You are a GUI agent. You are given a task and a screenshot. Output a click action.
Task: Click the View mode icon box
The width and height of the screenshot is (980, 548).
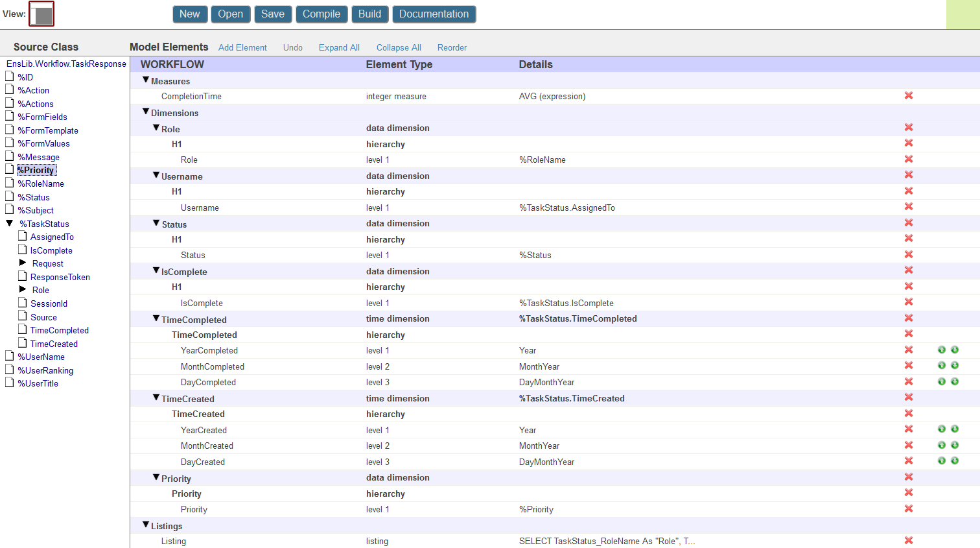tap(42, 14)
